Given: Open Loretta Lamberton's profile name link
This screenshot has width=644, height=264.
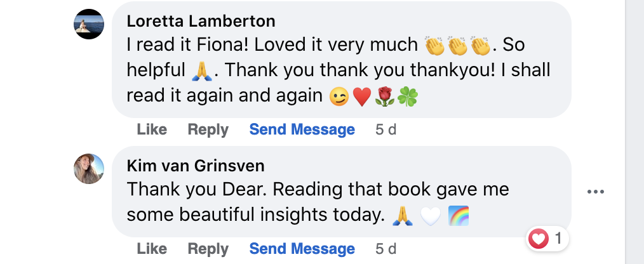Looking at the screenshot, I should coord(201,21).
